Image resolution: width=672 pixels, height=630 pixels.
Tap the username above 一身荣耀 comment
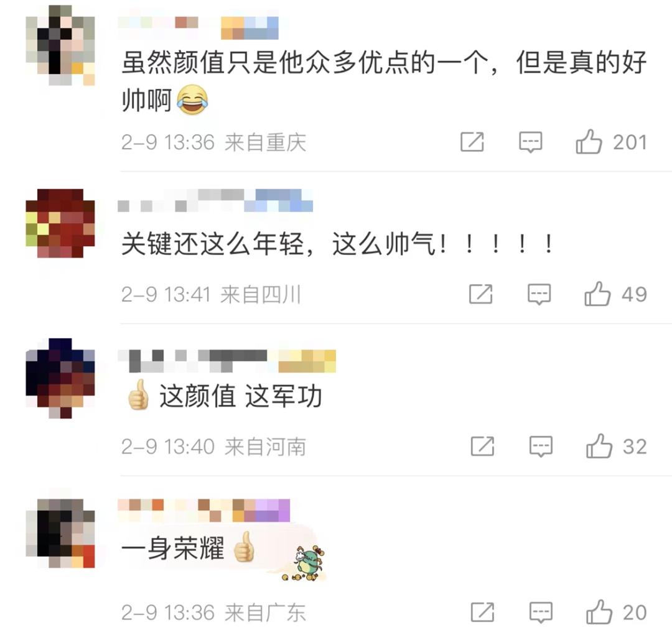(x=203, y=510)
